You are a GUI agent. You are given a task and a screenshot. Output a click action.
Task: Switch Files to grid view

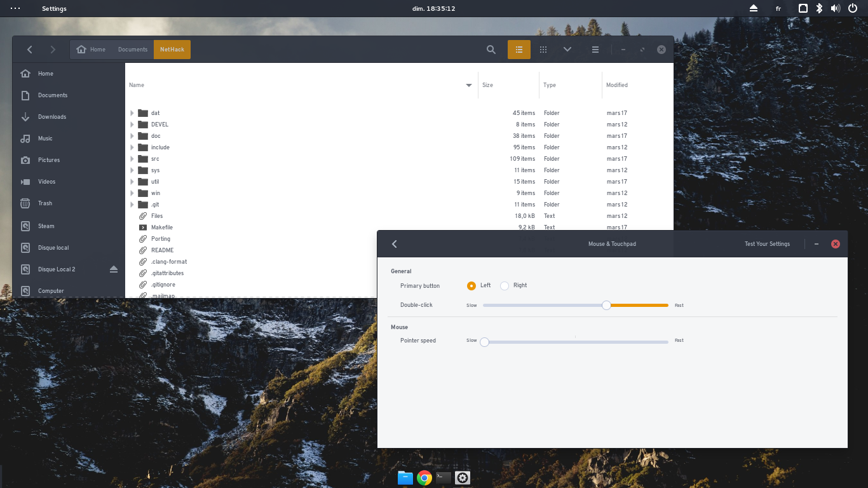[x=543, y=49]
